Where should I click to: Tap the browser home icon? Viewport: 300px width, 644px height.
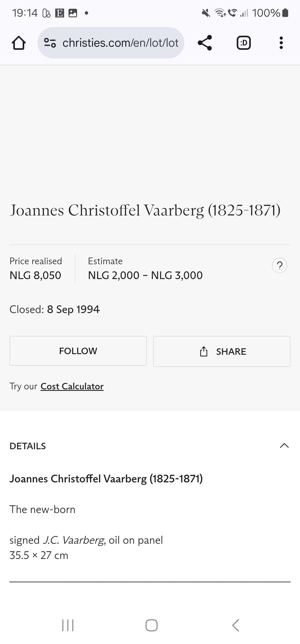click(x=19, y=43)
